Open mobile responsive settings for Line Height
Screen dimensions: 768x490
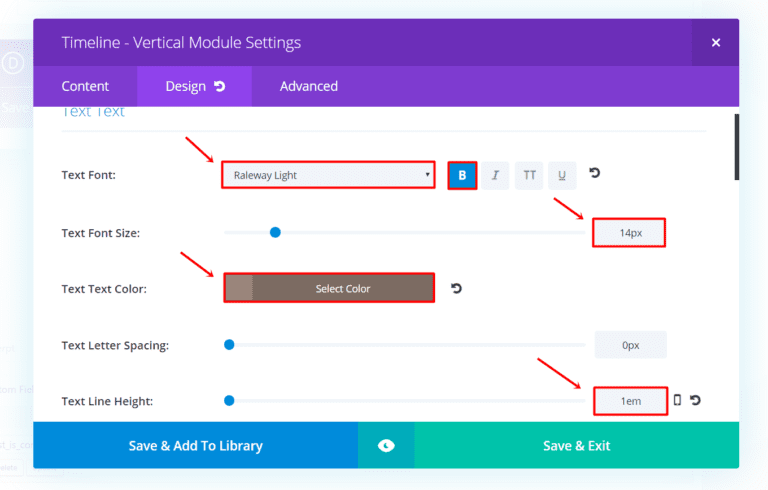click(x=677, y=400)
